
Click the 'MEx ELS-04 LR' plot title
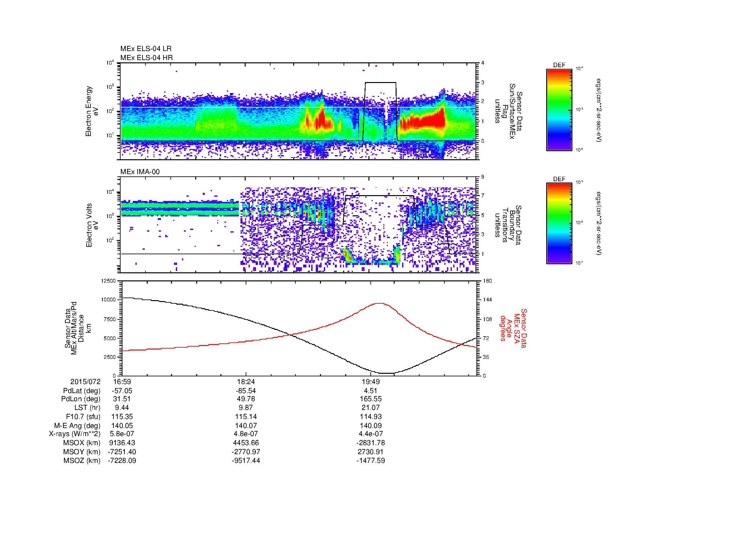(x=146, y=49)
